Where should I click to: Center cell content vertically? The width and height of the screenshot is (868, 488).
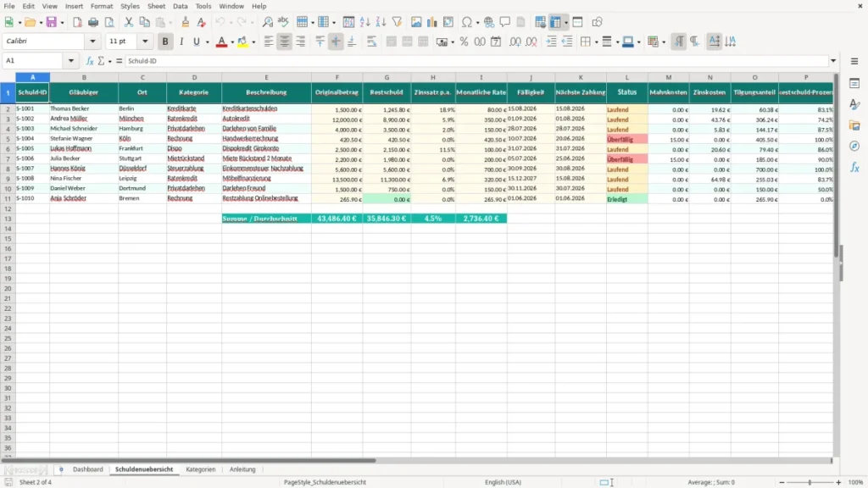(336, 42)
